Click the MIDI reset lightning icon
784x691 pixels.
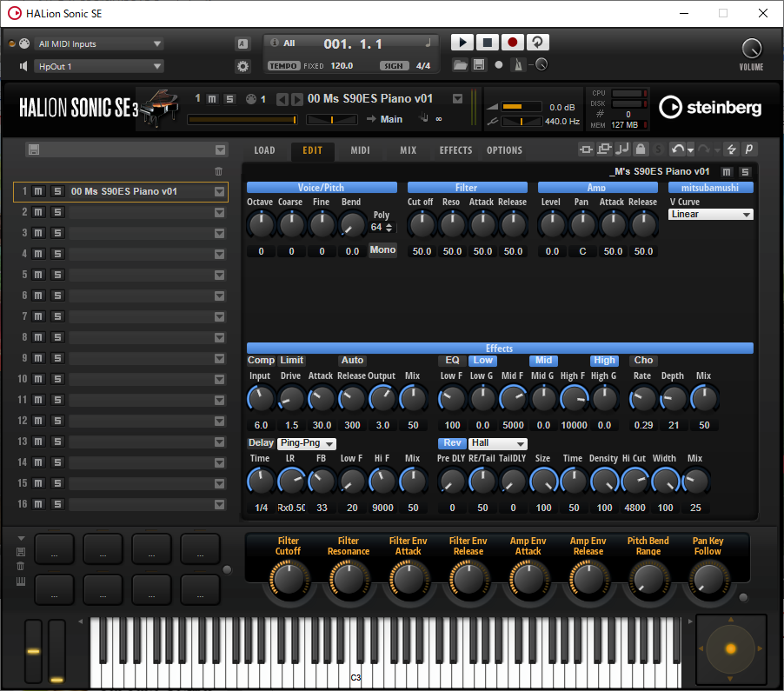click(x=732, y=149)
